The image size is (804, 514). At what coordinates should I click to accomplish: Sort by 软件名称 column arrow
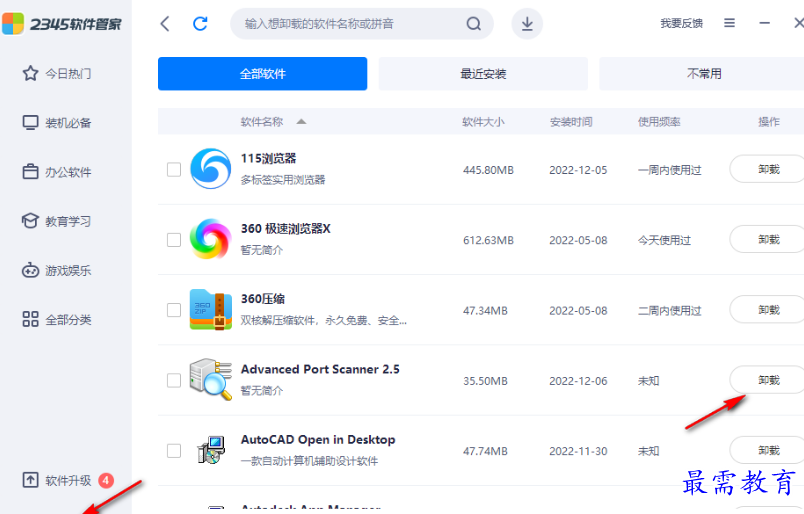tap(301, 122)
